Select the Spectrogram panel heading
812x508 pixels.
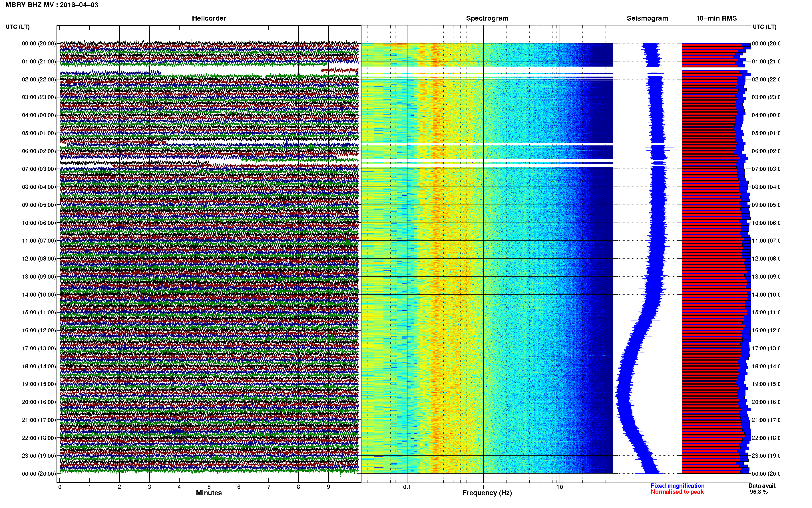(487, 19)
